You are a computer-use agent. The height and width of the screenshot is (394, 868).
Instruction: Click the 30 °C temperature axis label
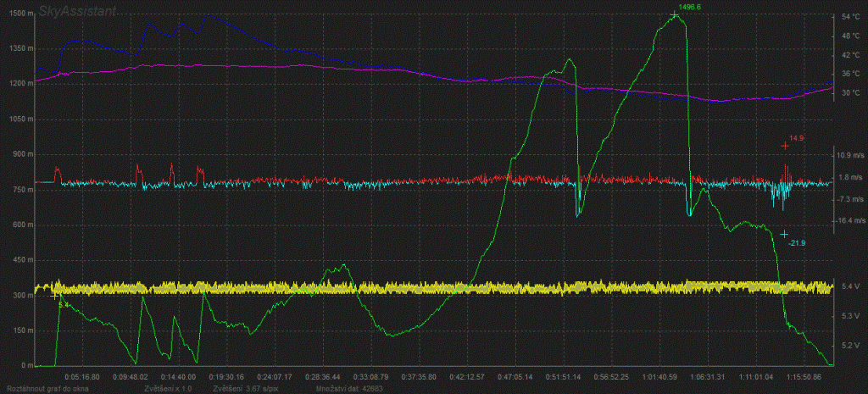[849, 93]
